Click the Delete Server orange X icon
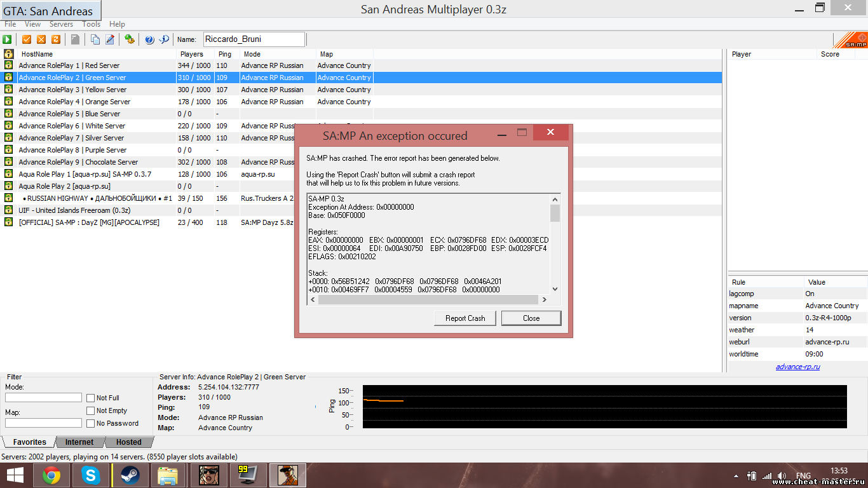Viewport: 868px width, 488px height. pos(41,39)
